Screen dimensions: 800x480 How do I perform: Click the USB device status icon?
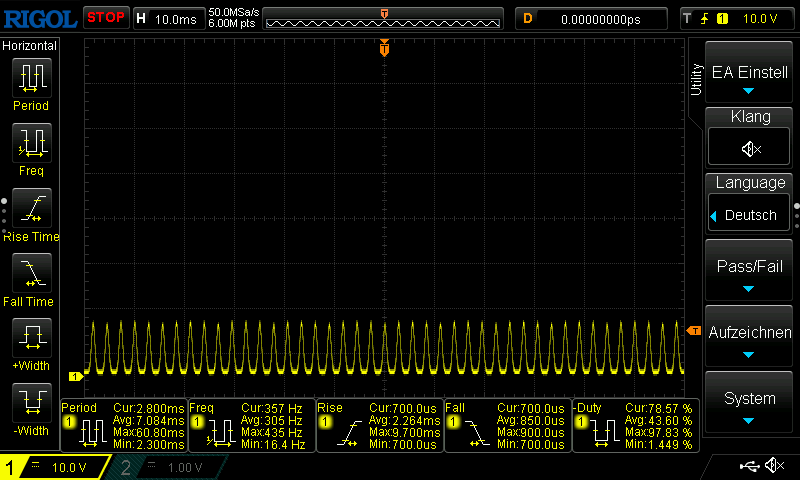[749, 466]
